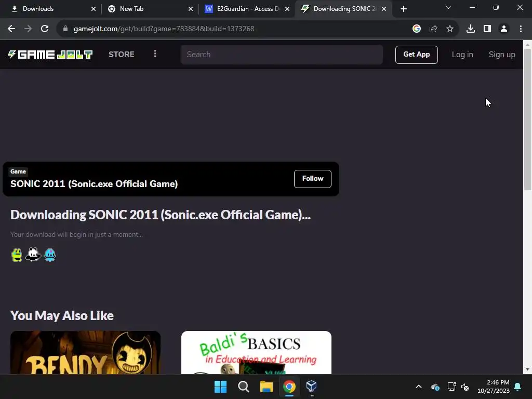Open the Game Jolt three-dot navigation menu
The image size is (532, 399).
click(x=155, y=54)
